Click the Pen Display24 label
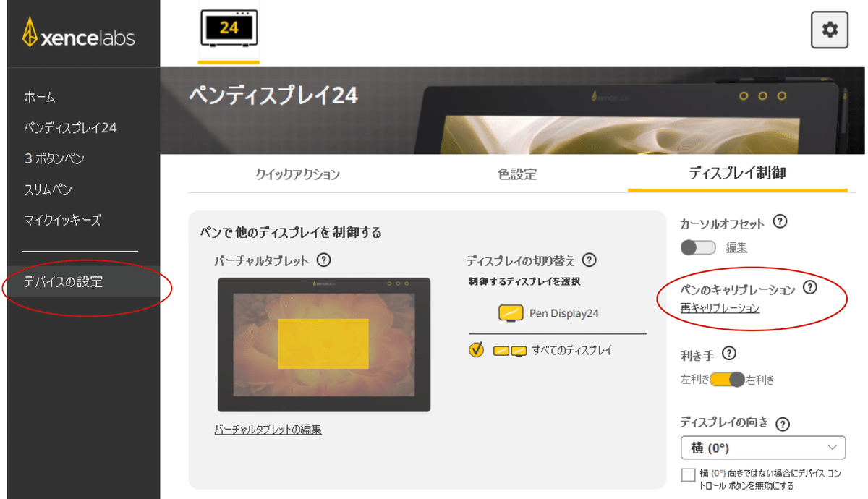The width and height of the screenshot is (868, 499). pyautogui.click(x=564, y=313)
